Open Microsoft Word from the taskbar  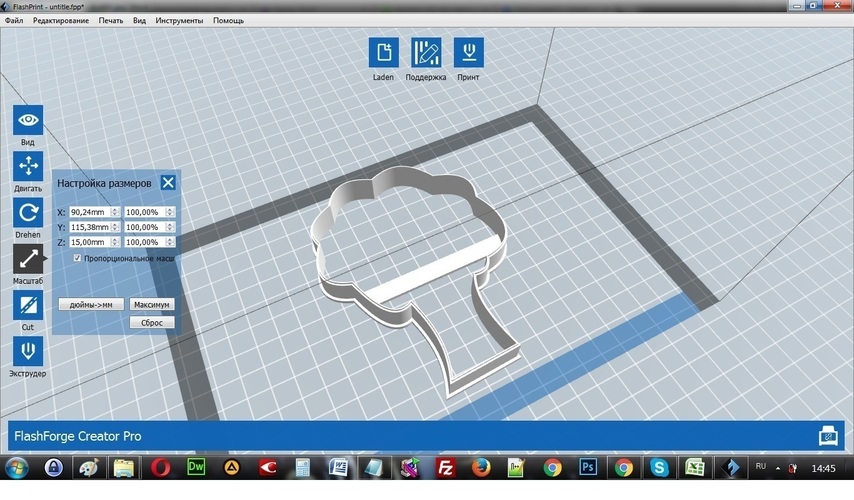pos(338,467)
